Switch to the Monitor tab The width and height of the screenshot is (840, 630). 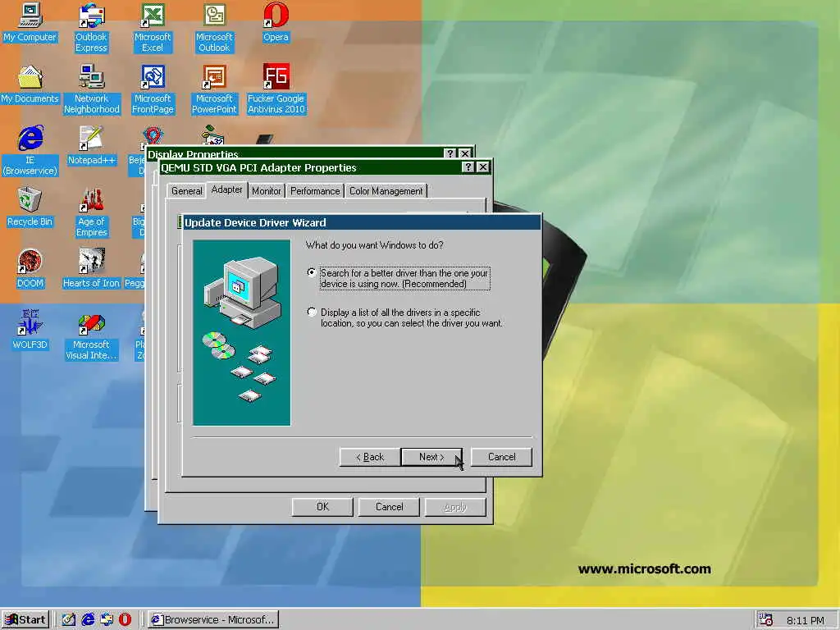pyautogui.click(x=267, y=191)
